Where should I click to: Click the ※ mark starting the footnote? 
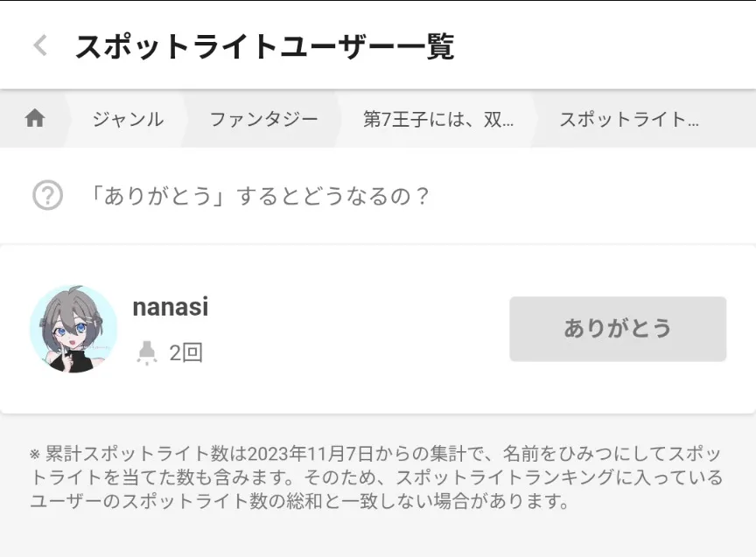coord(35,454)
